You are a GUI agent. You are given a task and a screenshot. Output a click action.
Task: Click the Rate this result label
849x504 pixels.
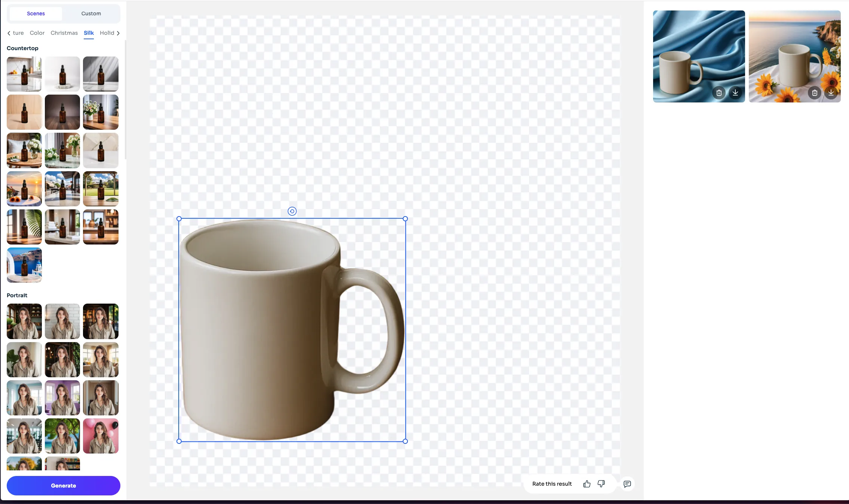click(x=552, y=483)
